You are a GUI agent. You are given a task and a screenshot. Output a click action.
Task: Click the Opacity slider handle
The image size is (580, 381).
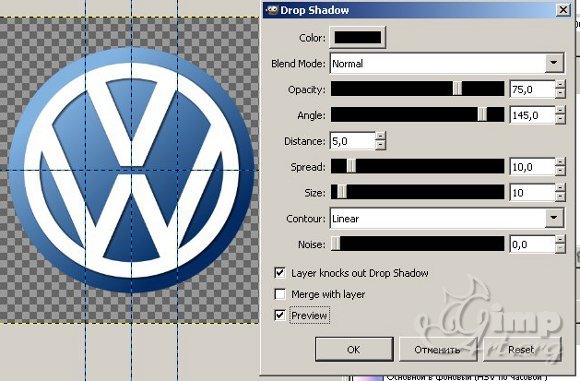(458, 89)
